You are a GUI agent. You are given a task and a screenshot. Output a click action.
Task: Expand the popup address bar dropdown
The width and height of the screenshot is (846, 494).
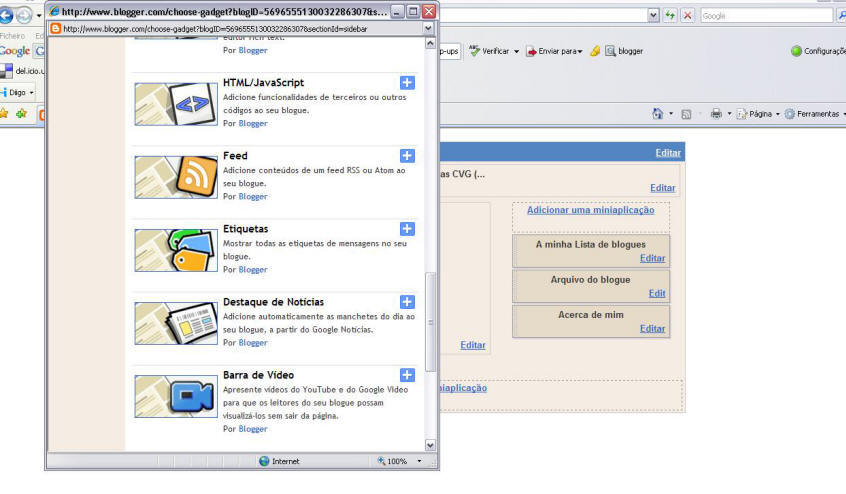click(x=428, y=29)
